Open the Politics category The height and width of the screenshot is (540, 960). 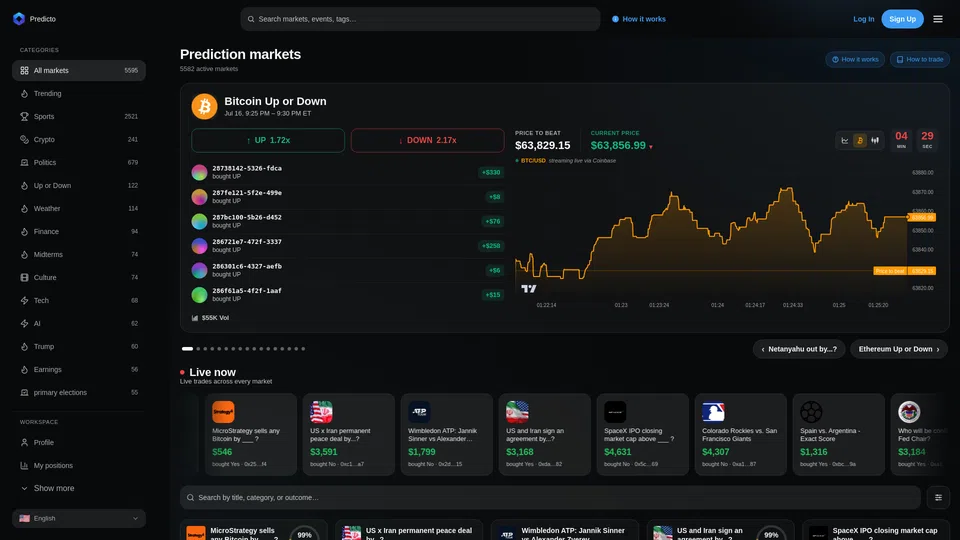(79, 162)
